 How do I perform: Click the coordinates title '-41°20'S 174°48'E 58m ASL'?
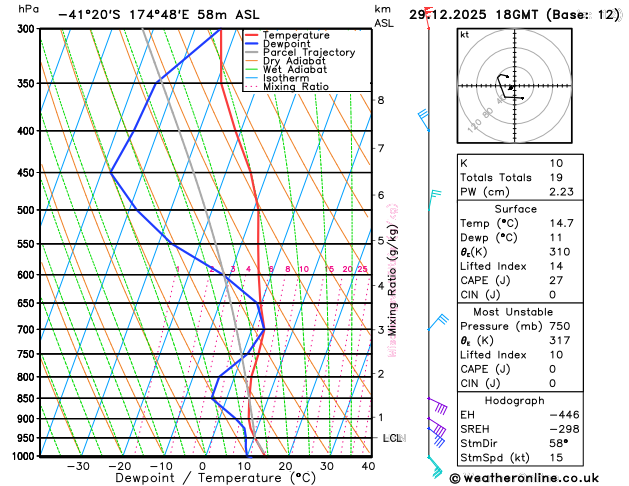tap(159, 15)
